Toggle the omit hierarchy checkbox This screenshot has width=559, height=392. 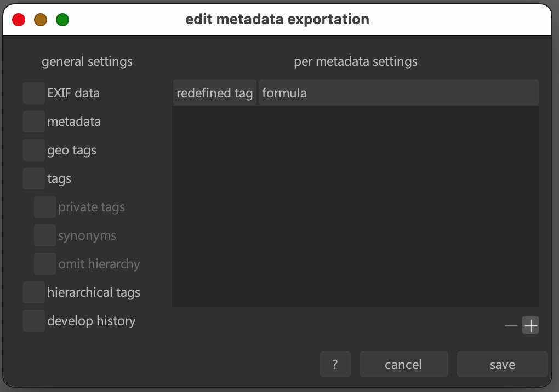pos(44,264)
